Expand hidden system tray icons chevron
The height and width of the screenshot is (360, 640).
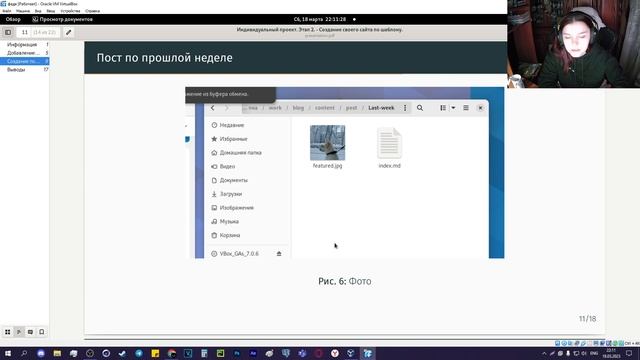click(x=544, y=353)
